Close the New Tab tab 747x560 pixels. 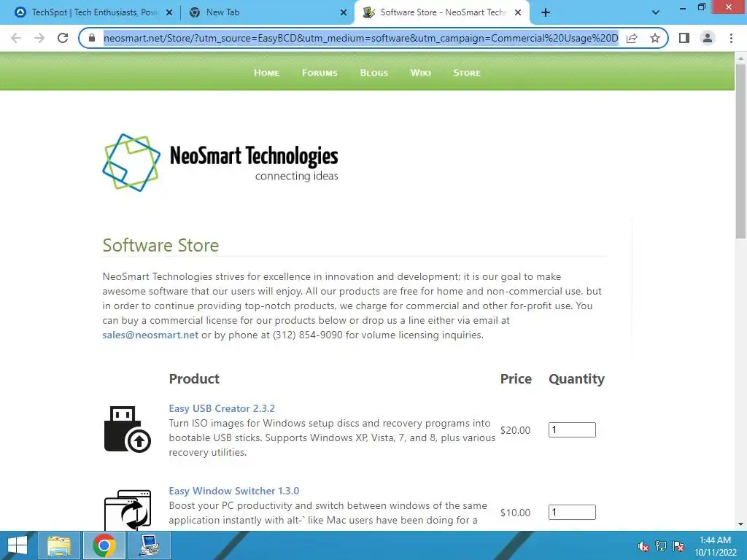[x=344, y=13]
